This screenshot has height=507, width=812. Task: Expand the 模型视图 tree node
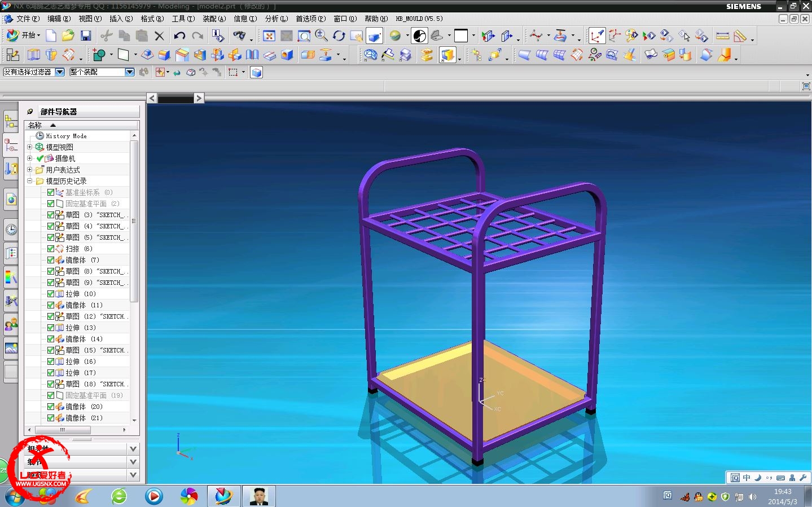click(x=30, y=147)
